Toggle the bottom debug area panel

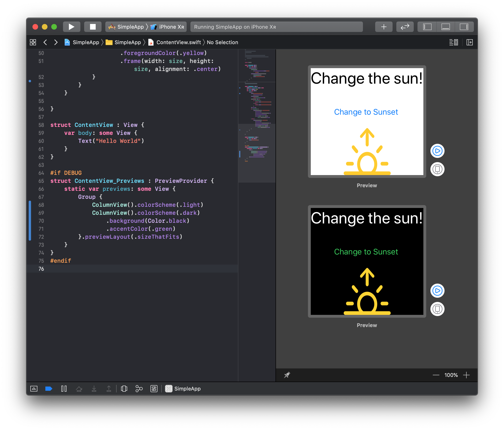click(446, 27)
